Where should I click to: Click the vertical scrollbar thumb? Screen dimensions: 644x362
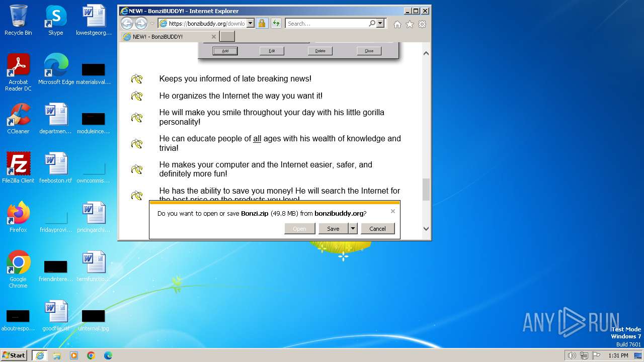[x=426, y=190]
